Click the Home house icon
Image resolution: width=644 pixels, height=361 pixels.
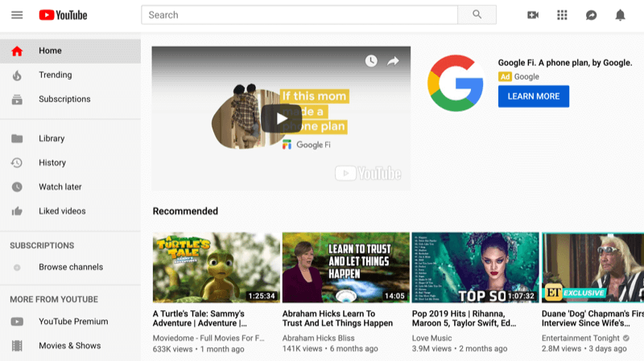point(17,51)
